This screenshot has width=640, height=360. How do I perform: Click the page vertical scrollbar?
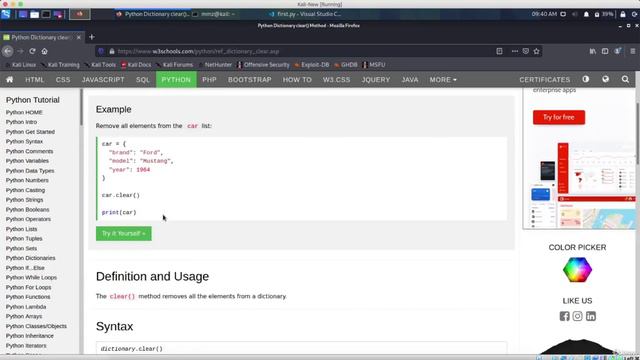638,135
